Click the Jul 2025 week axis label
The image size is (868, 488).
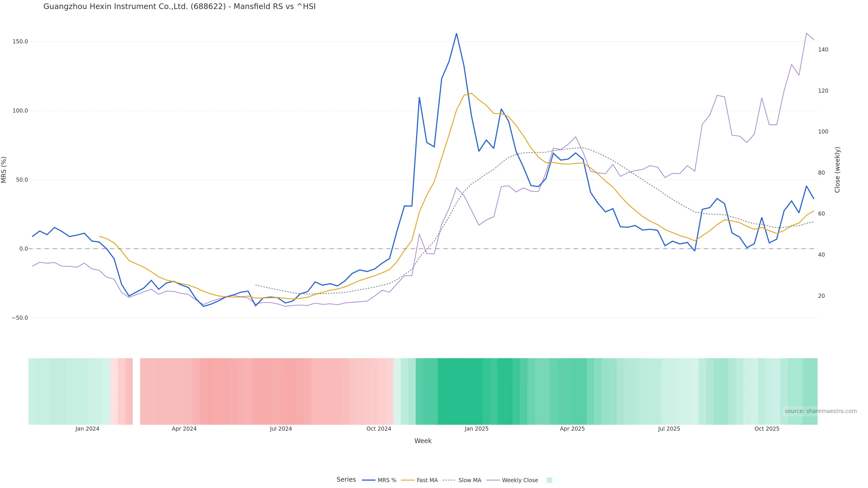point(669,429)
